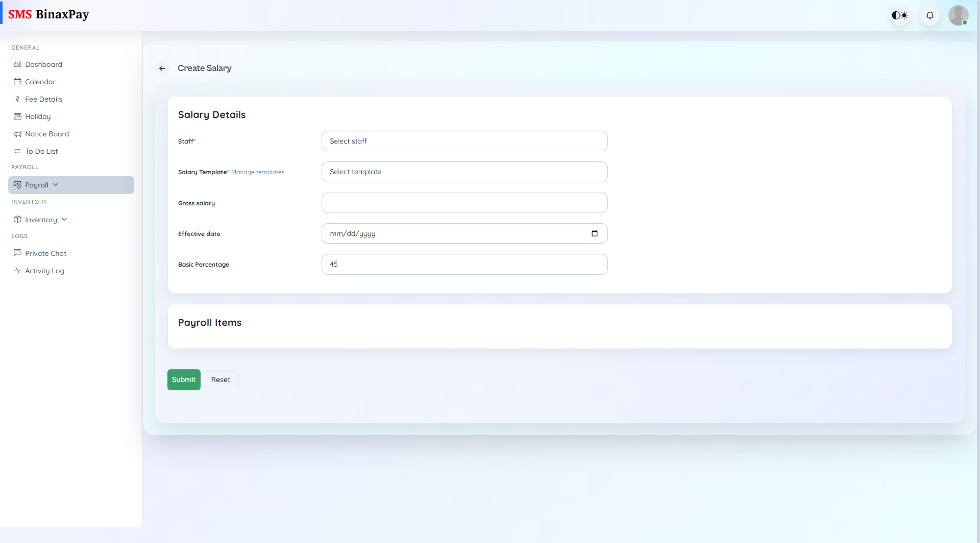980x543 pixels.
Task: Open Fee Details via rupee icon
Action: [x=17, y=99]
